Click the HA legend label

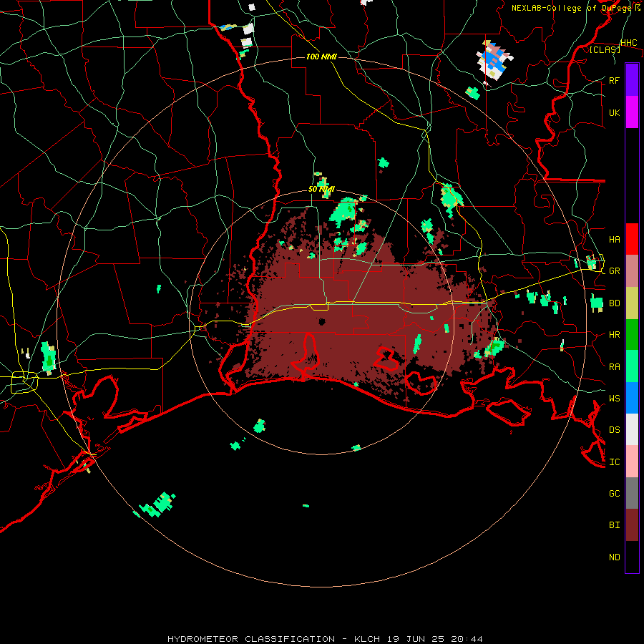pos(615,239)
